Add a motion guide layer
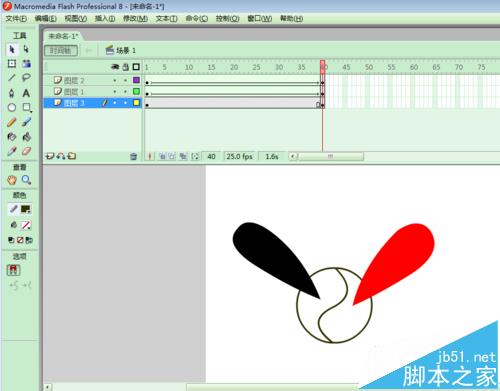 click(61, 156)
